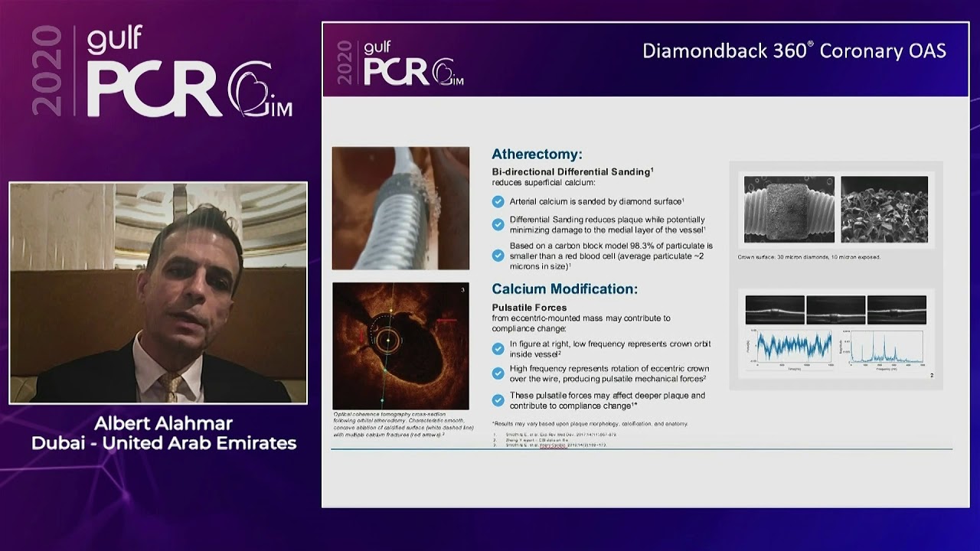Open the crown surface micrograph with coiled shaft
980x551 pixels.
click(789, 210)
